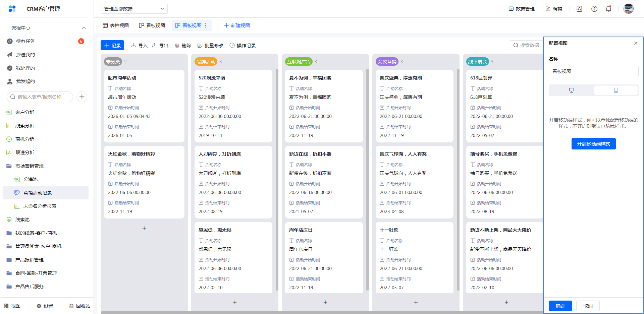The height and width of the screenshot is (314, 644).
Task: Open the Operation Log (操作记录)
Action: point(243,45)
